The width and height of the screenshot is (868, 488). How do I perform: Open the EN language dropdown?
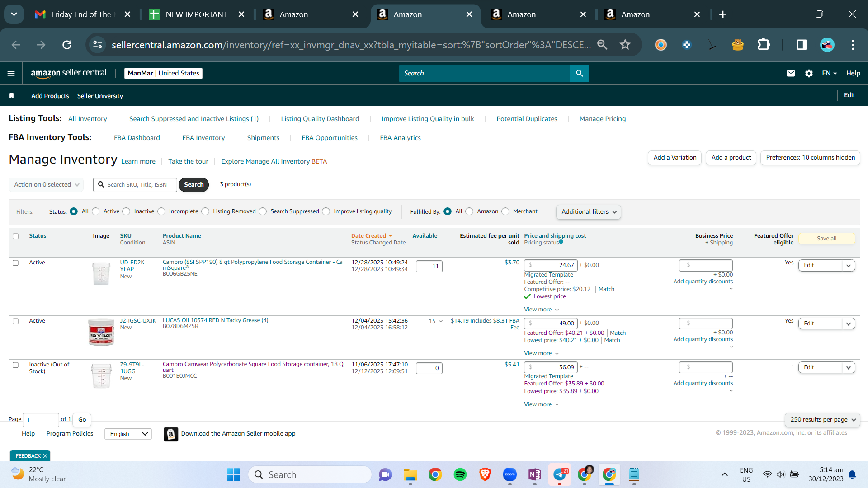point(830,73)
